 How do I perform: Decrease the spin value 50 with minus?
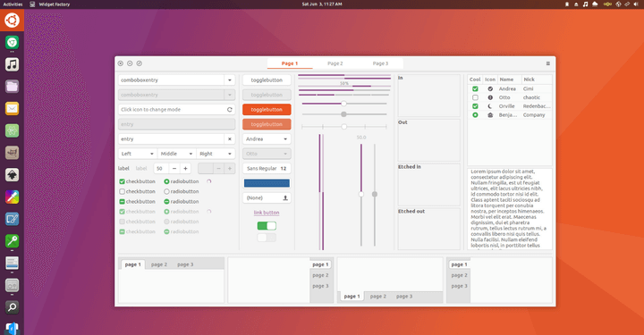tap(174, 169)
